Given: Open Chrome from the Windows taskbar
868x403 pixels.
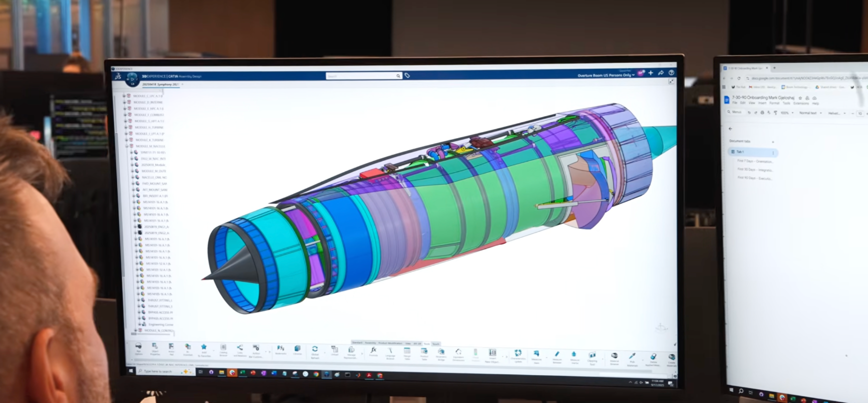Looking at the screenshot, I should [x=316, y=374].
